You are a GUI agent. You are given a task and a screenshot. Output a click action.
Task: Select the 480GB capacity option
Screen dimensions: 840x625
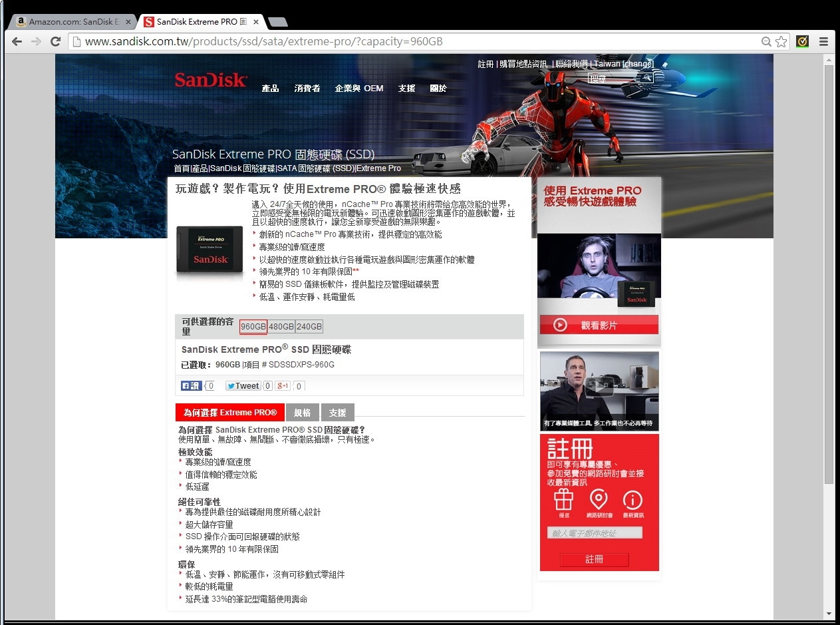(281, 326)
